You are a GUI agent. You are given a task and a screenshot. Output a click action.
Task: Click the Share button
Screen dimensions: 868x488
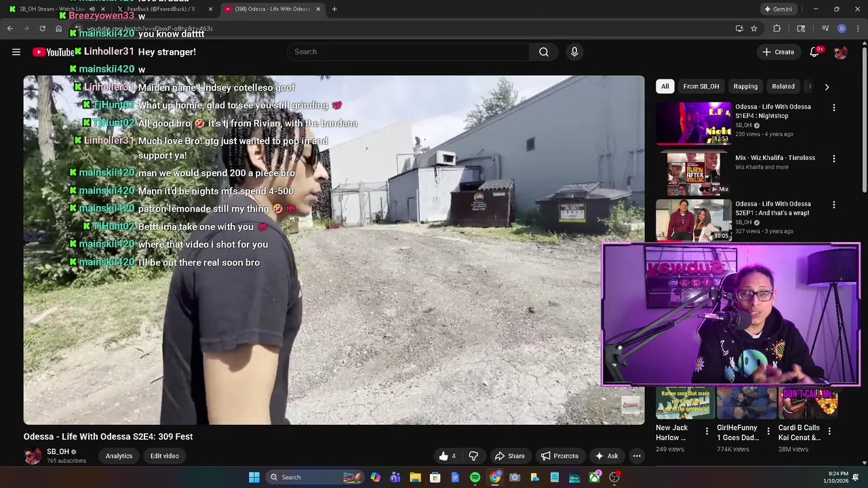[510, 455]
